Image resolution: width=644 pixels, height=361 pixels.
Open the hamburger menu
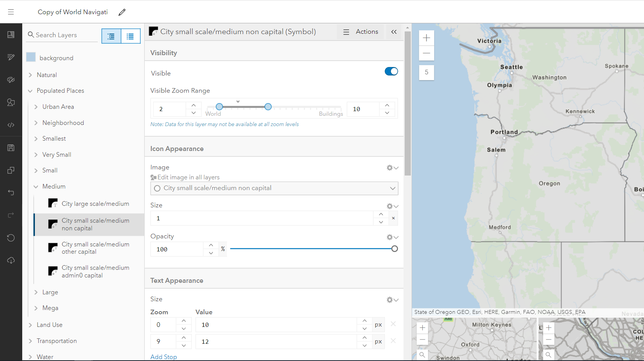coord(11,12)
